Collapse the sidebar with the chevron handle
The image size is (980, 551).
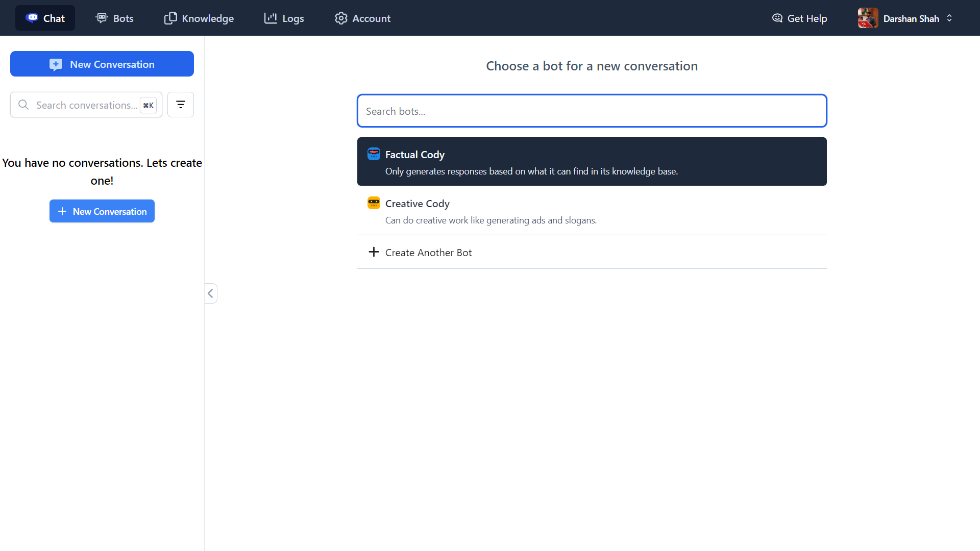(211, 293)
